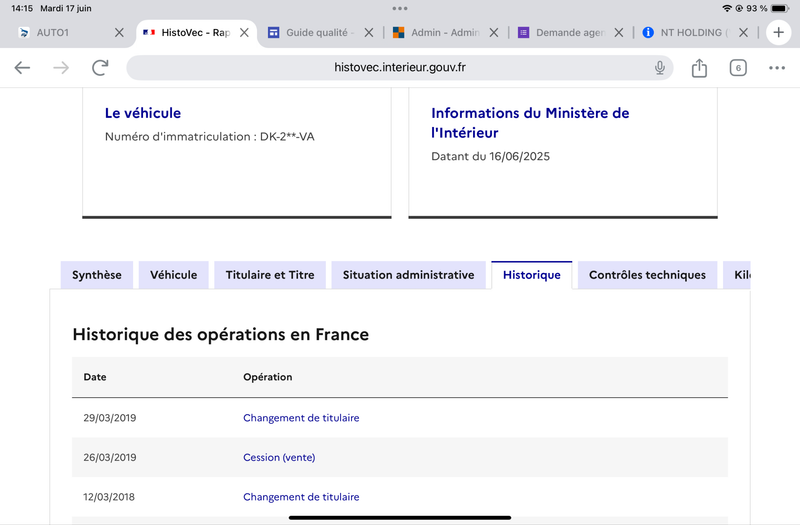Close the NT HOLDING tab

[x=743, y=33]
